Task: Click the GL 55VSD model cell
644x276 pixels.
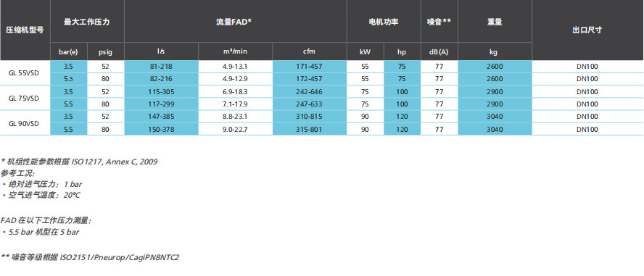Action: tap(25, 73)
